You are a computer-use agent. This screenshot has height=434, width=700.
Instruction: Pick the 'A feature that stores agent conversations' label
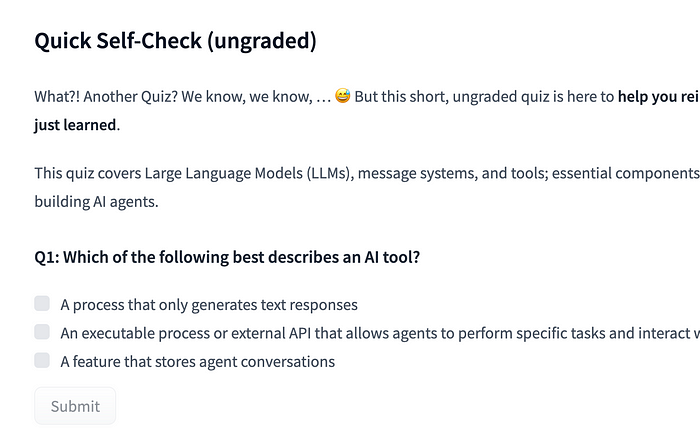(197, 361)
